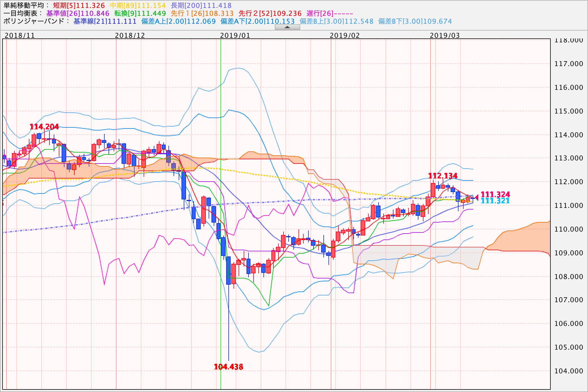
Task: Click Ichimoku conversion line 転換[9]111.449
Action: 140,13
